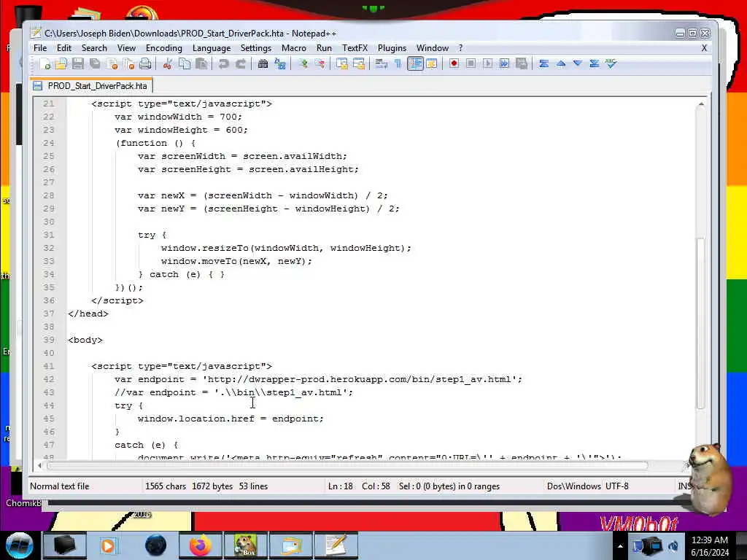747x560 pixels.
Task: Click the Save All toolbar icon
Action: [95, 64]
